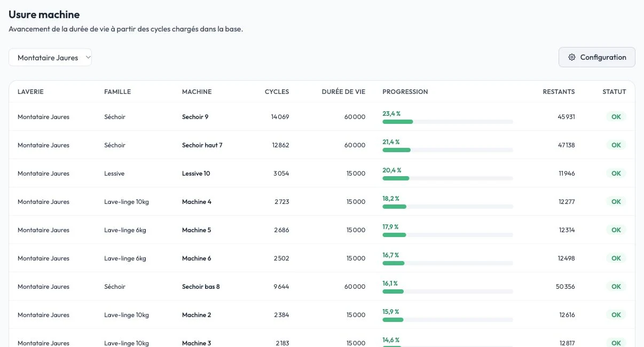Viewport: 644px width, 347px height.
Task: Select the Lessive 10 machine row
Action: (322, 173)
